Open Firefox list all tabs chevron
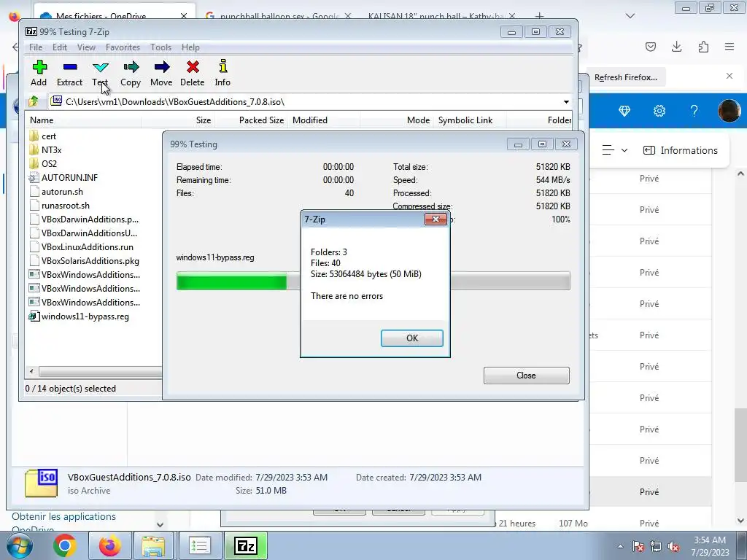 click(630, 16)
